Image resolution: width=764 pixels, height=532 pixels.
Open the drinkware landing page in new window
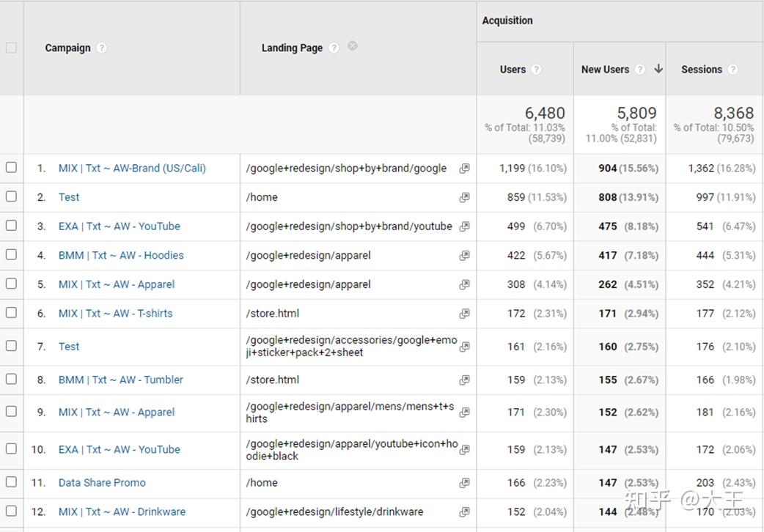pyautogui.click(x=464, y=511)
